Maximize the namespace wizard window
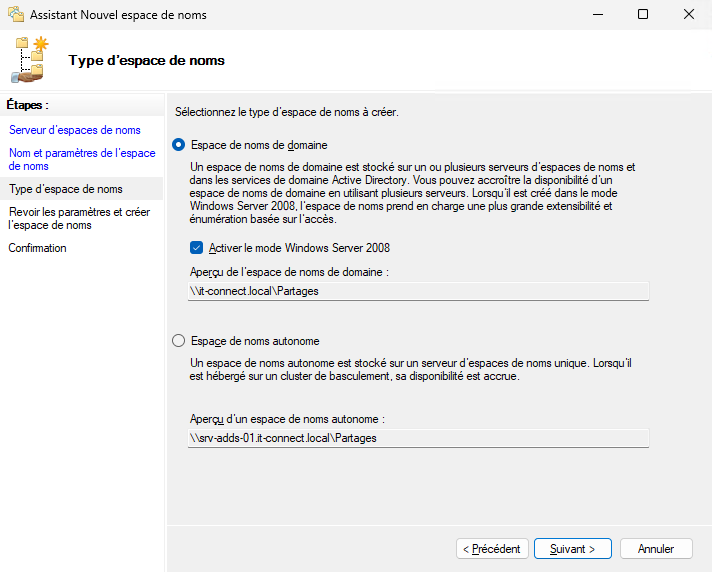The height and width of the screenshot is (572, 712). pos(643,15)
